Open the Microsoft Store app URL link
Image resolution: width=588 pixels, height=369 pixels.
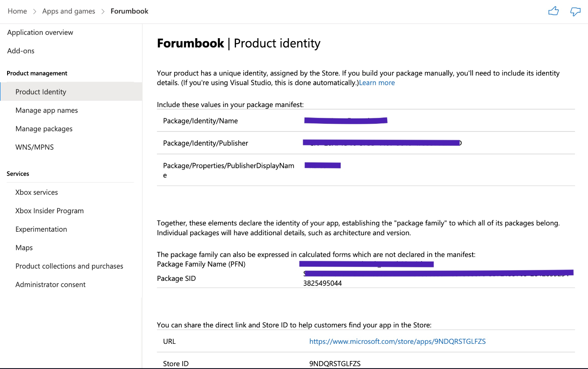[x=397, y=341]
